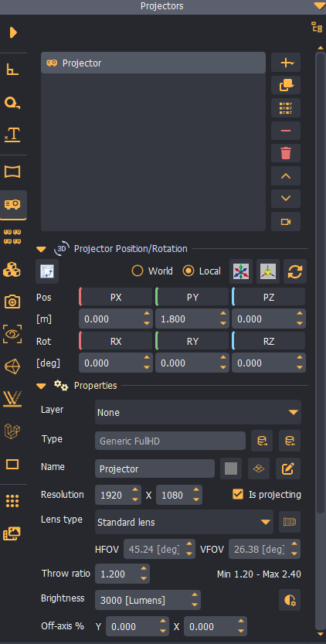Click the PY position header button
This screenshot has height=644, width=326.
click(192, 297)
